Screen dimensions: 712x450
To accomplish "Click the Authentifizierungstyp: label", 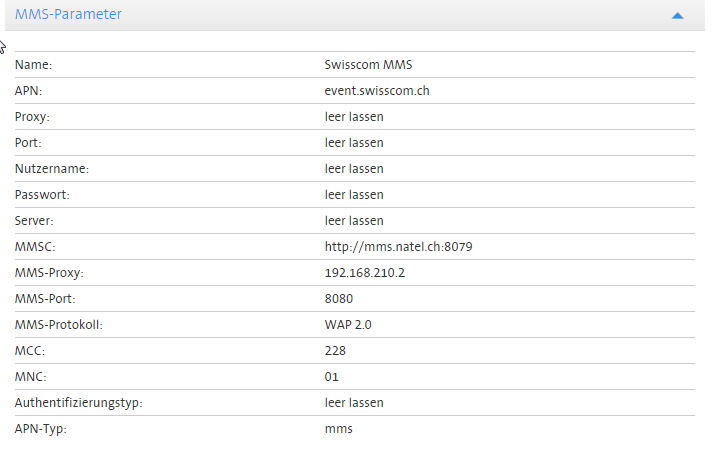I will (x=76, y=403).
